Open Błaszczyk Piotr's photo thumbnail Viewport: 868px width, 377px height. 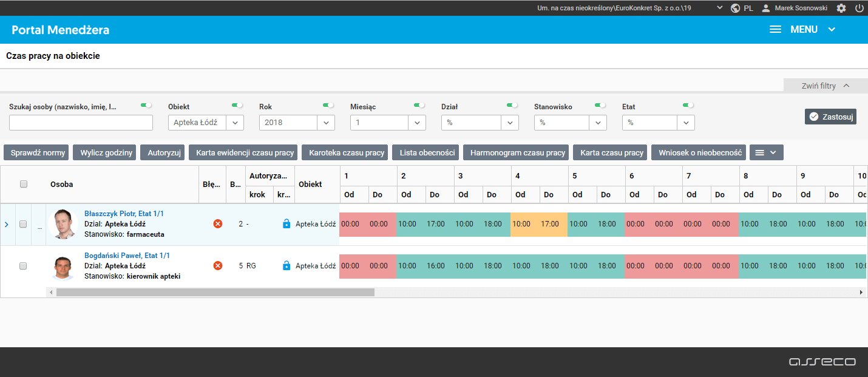[x=64, y=224]
